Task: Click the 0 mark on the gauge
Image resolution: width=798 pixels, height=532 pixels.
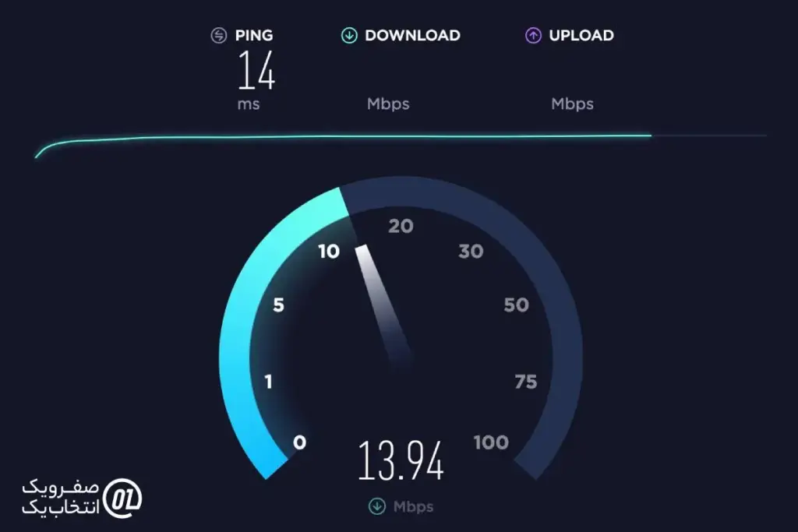Action: (300, 442)
